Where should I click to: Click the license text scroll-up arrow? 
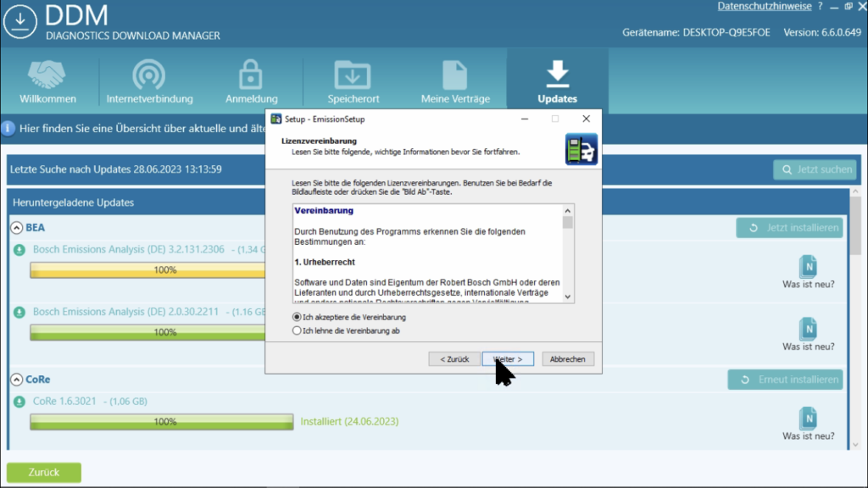[567, 211]
